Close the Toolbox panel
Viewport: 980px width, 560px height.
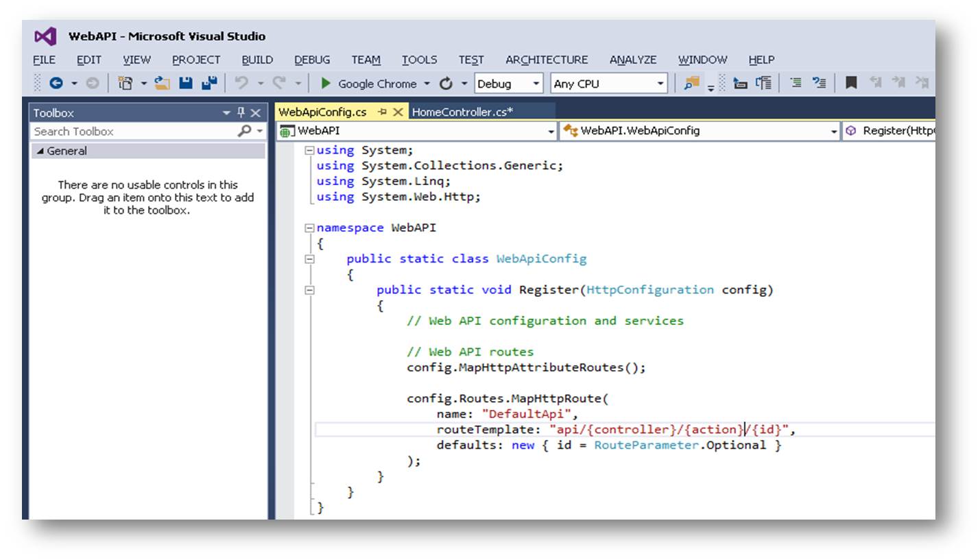click(x=255, y=113)
